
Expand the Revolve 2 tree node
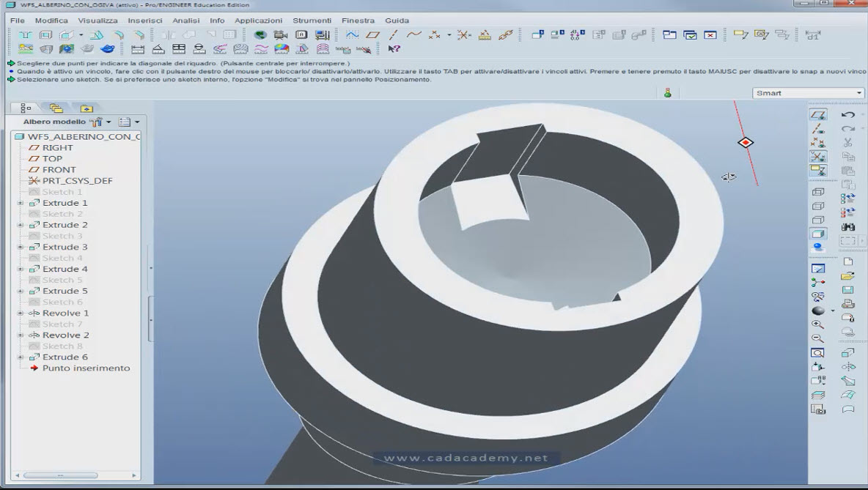point(21,335)
